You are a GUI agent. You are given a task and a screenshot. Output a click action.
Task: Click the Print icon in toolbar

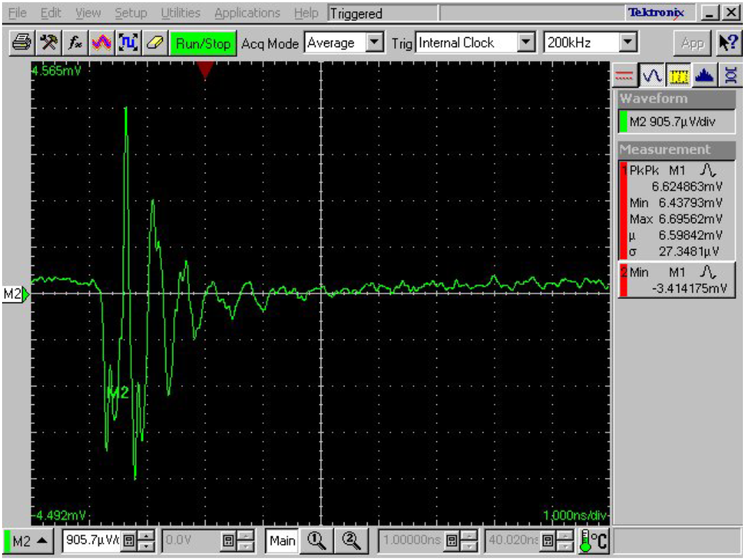coord(22,44)
